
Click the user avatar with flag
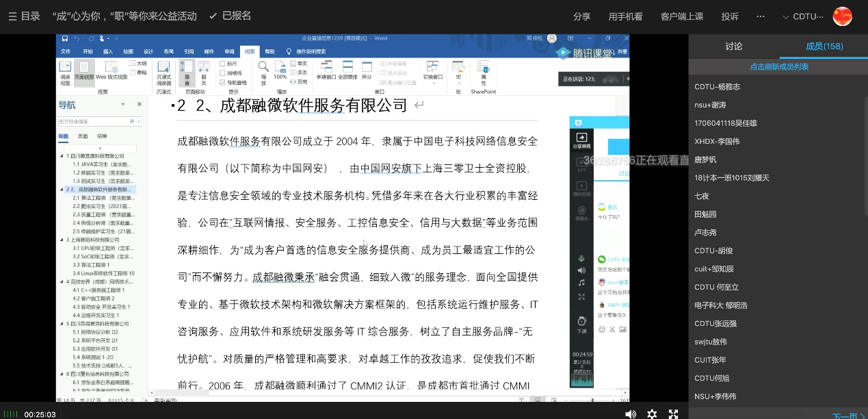842,16
